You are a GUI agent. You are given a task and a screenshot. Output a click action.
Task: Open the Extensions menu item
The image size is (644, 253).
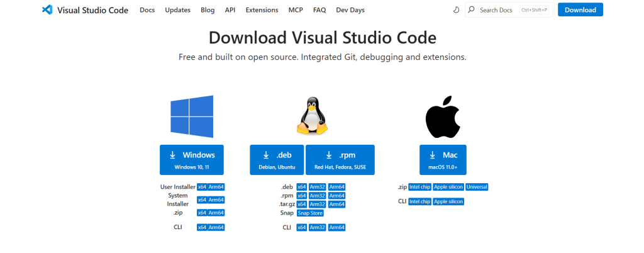pos(262,10)
